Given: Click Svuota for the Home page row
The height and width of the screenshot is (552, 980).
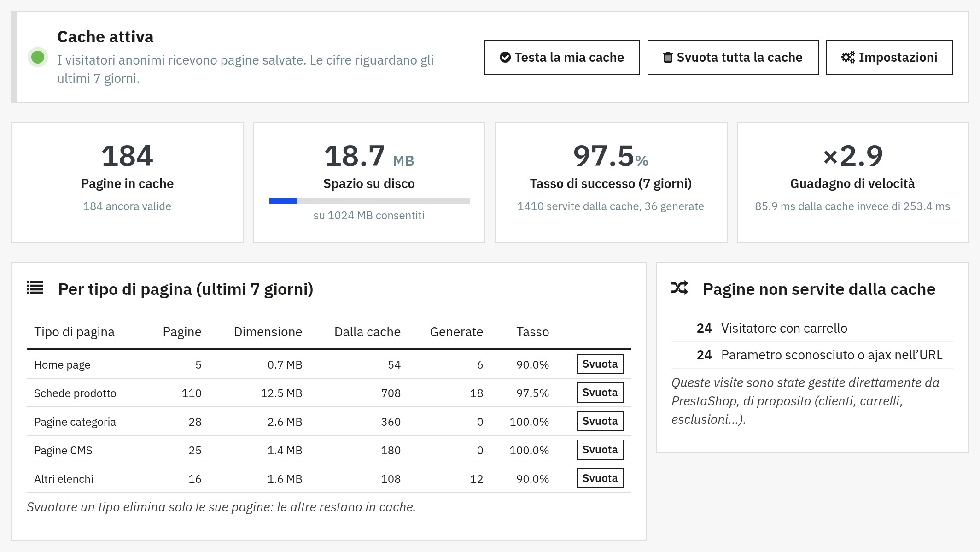Looking at the screenshot, I should 600,364.
